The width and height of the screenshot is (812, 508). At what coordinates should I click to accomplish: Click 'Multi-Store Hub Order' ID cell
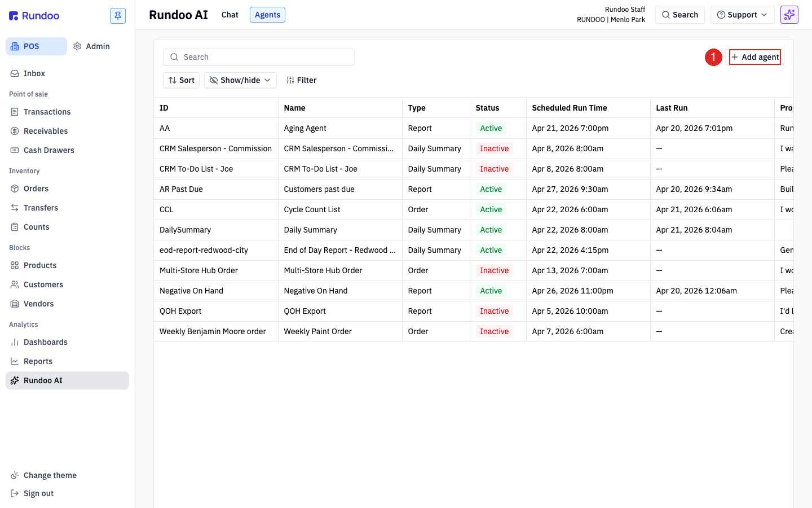coord(216,270)
